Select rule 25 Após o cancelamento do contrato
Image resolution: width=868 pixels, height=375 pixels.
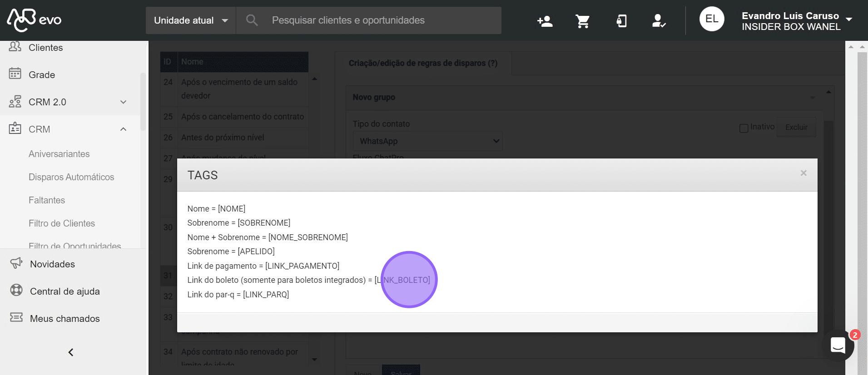click(x=234, y=117)
